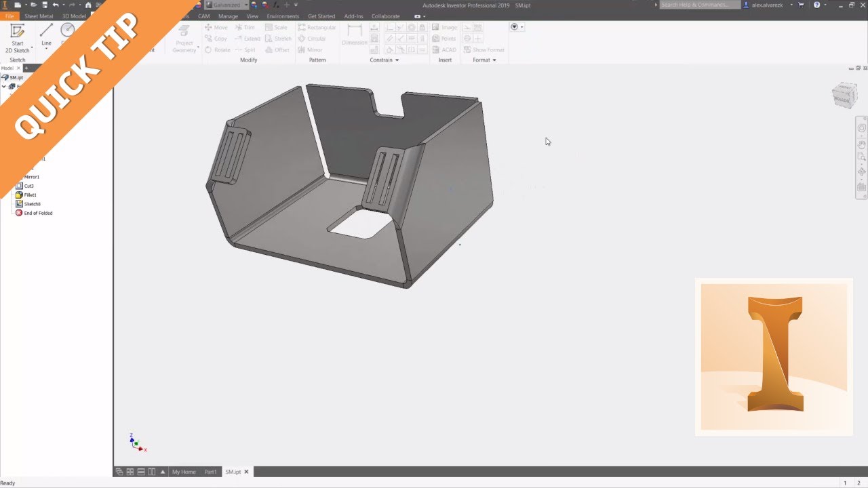Select the Line tool

click(x=46, y=35)
